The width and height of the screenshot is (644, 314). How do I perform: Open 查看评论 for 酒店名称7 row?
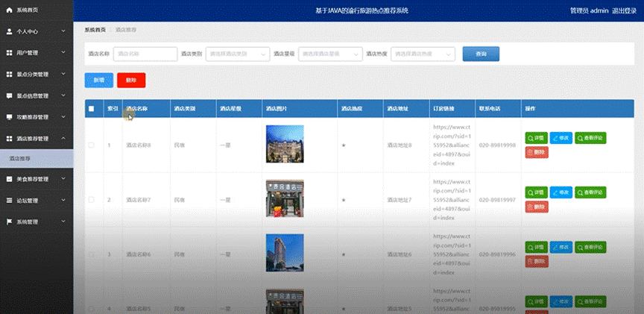[x=590, y=192]
